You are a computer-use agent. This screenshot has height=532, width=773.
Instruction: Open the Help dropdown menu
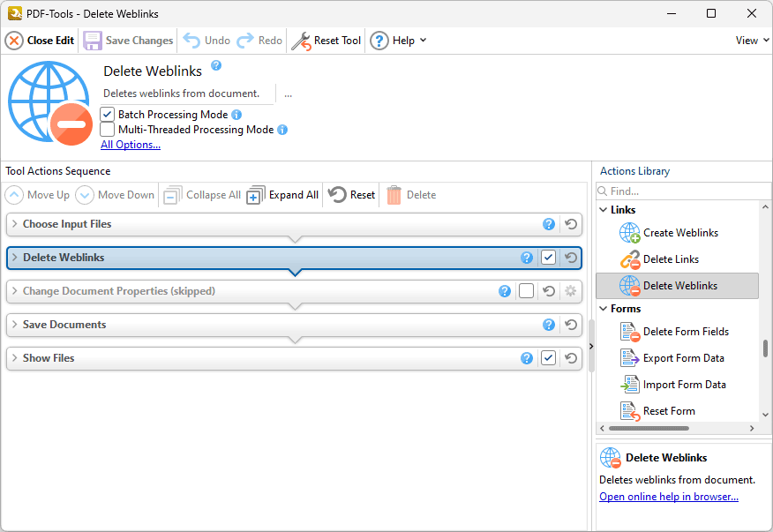pos(398,41)
